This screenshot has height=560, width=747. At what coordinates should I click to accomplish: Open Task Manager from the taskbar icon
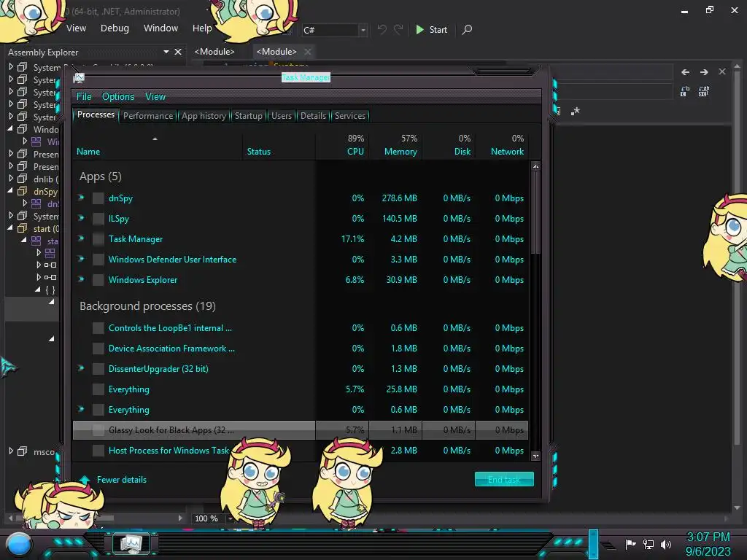pyautogui.click(x=131, y=543)
